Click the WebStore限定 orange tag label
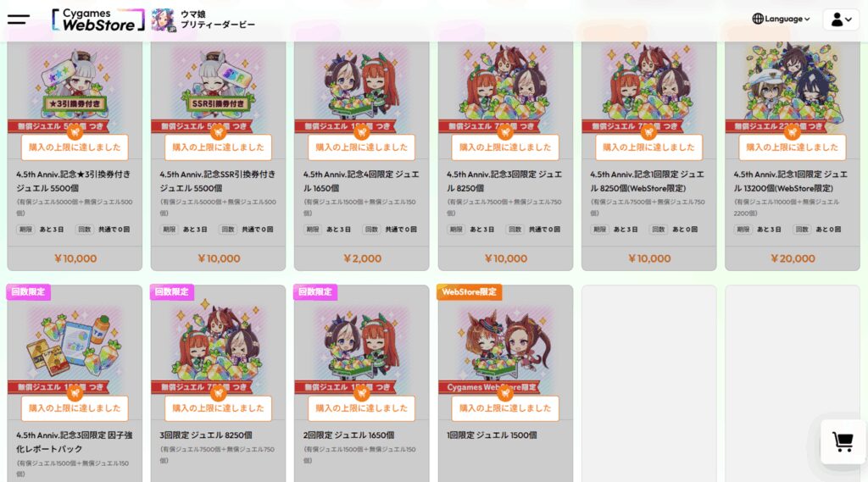The width and height of the screenshot is (868, 482). (x=470, y=292)
